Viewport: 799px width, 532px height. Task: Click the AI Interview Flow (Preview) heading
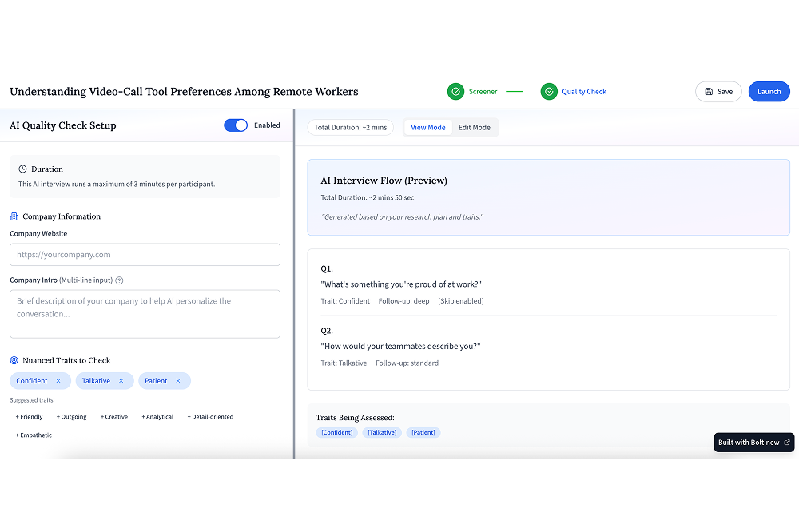point(384,181)
